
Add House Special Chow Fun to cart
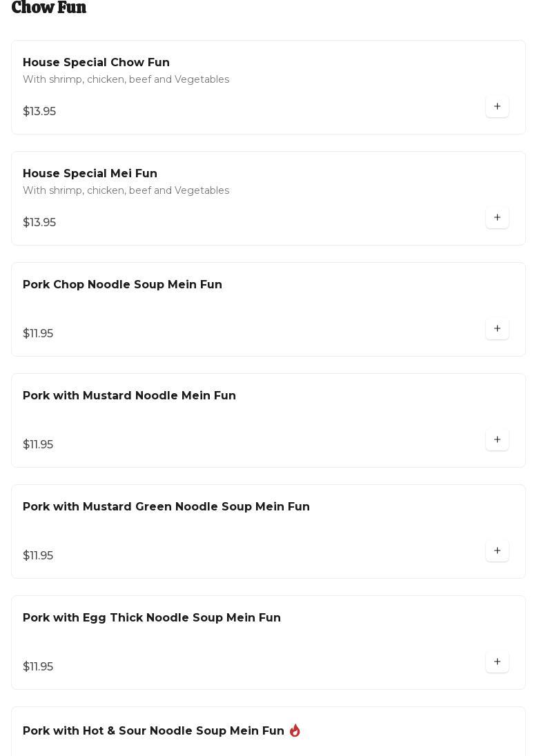(x=497, y=106)
